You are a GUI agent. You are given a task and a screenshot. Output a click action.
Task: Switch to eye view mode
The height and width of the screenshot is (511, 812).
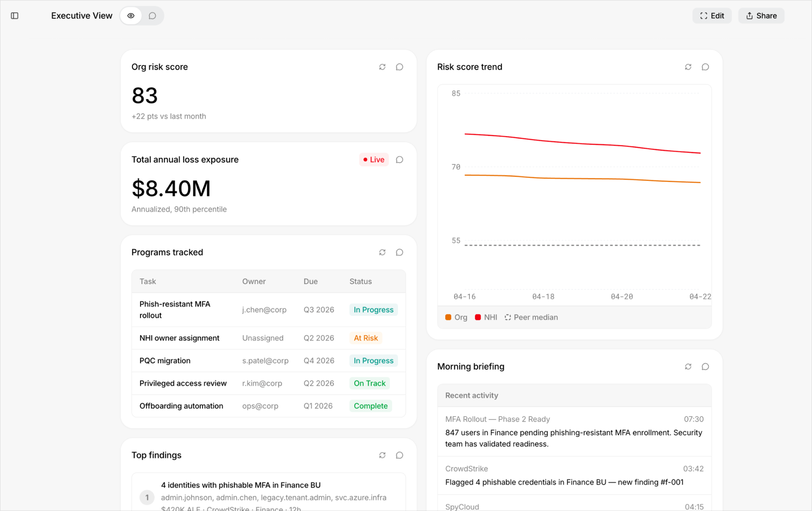131,16
